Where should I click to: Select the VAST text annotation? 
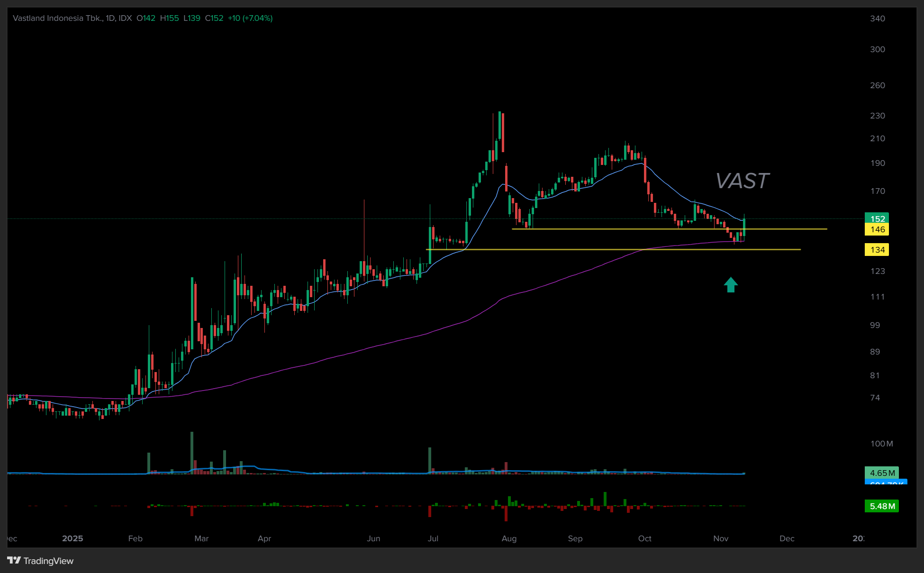(x=742, y=181)
